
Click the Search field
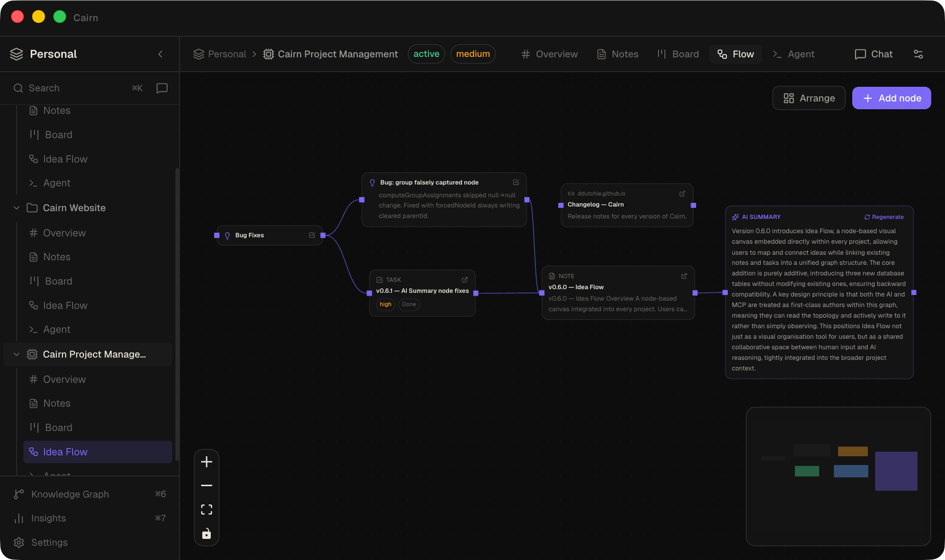pyautogui.click(x=78, y=88)
